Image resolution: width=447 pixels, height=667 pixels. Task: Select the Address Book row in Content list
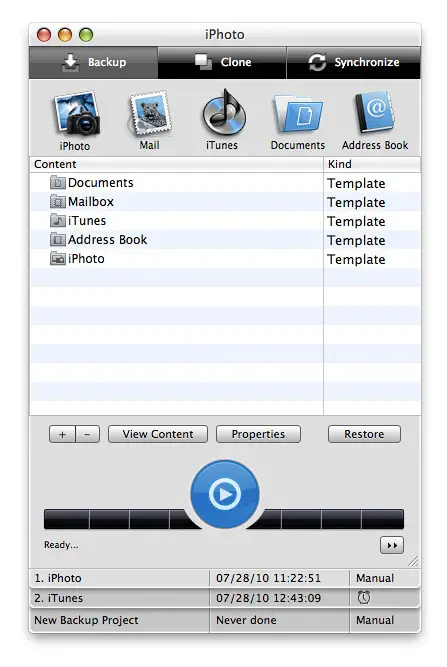(225, 240)
